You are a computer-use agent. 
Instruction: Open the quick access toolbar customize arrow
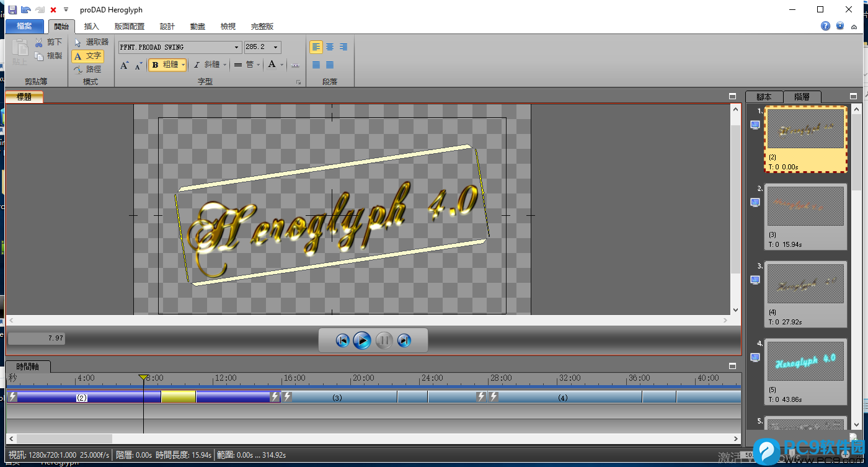[66, 9]
